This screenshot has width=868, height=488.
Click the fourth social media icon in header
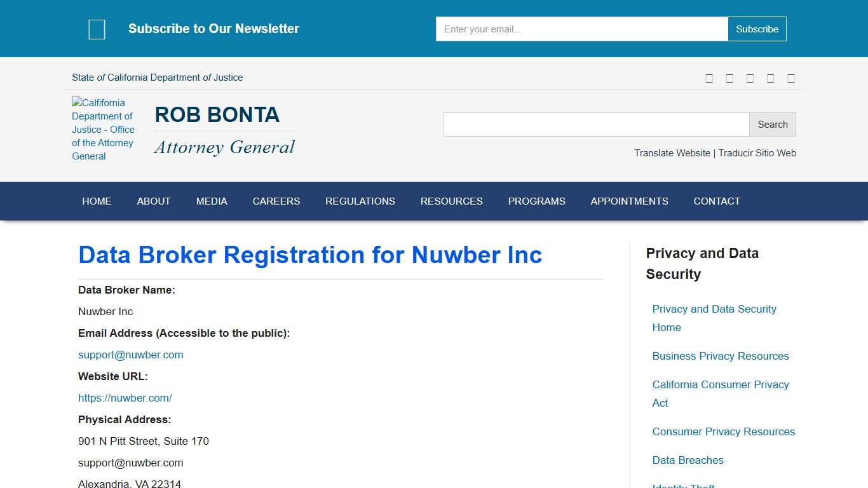[770, 78]
